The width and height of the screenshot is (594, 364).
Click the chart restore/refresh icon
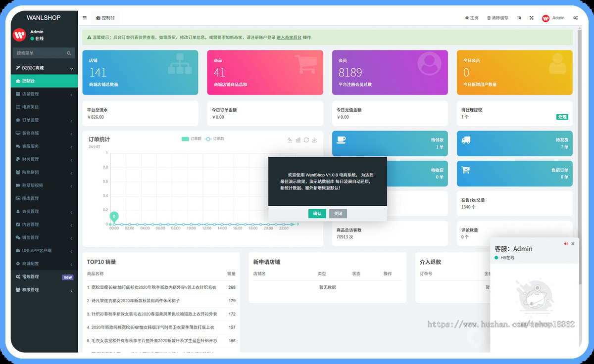tap(306, 140)
